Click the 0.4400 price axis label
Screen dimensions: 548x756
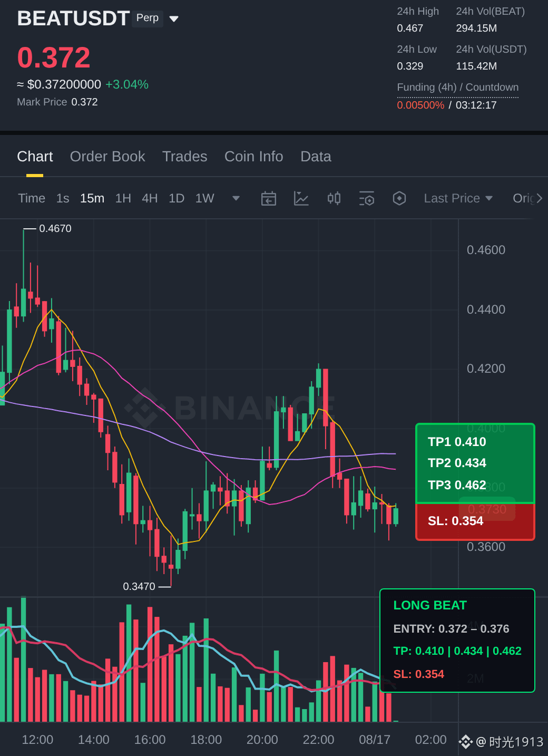(x=486, y=309)
